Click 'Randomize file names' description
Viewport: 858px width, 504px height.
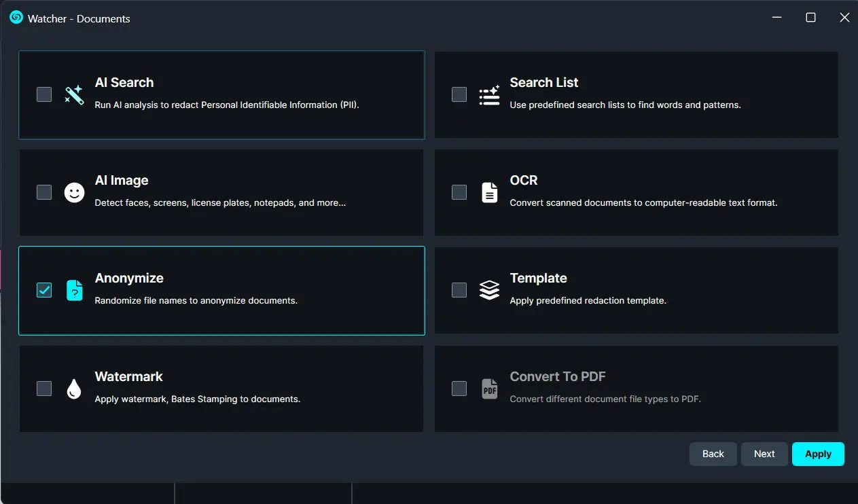196,300
